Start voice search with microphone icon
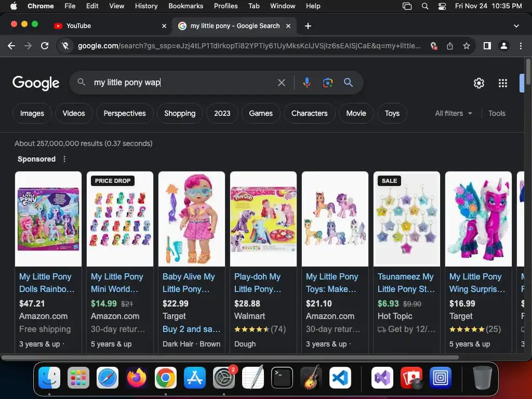The height and width of the screenshot is (399, 532). click(307, 83)
